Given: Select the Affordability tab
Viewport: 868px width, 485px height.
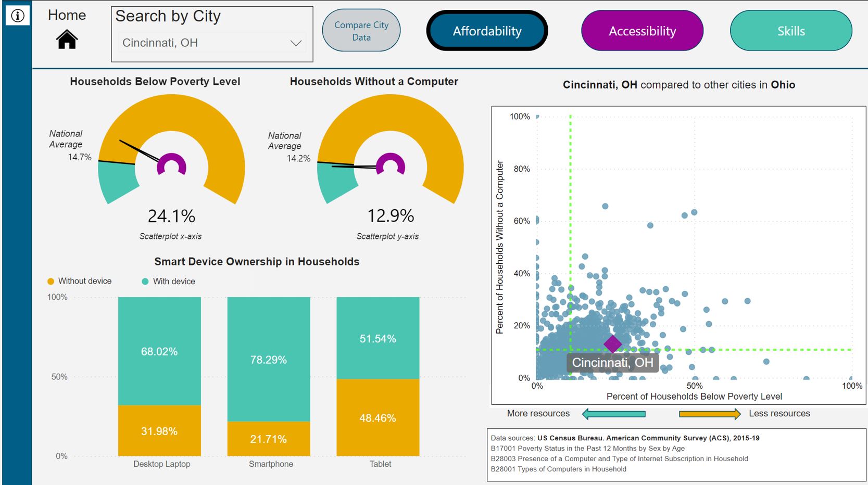Looking at the screenshot, I should point(486,31).
